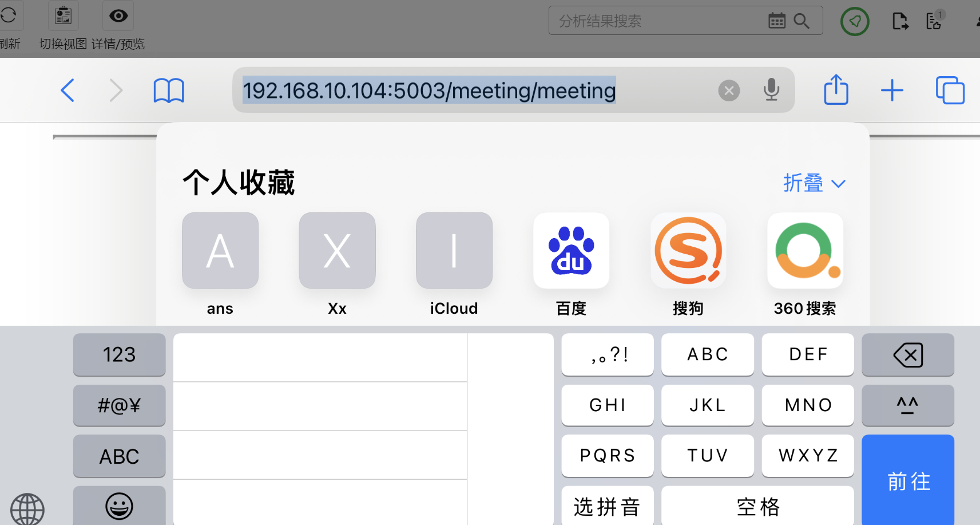Tap the GHI letter key
Screen dimensions: 980x525
point(608,405)
